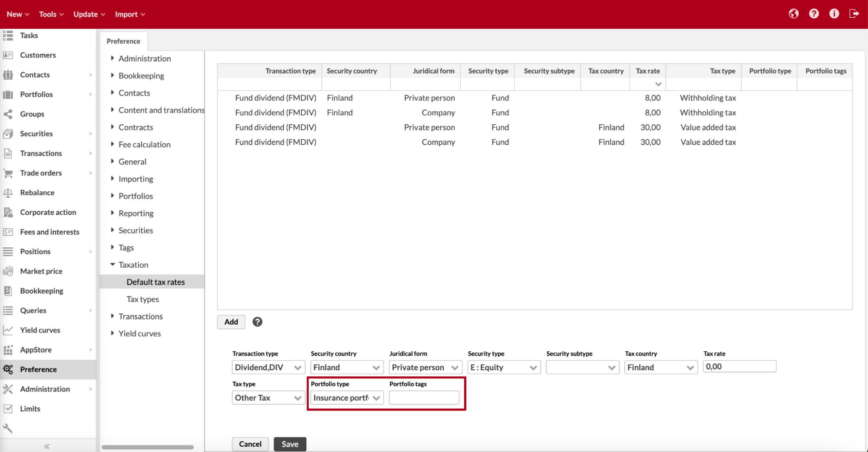Open the Tax type dropdown
The height and width of the screenshot is (452, 868).
point(268,398)
